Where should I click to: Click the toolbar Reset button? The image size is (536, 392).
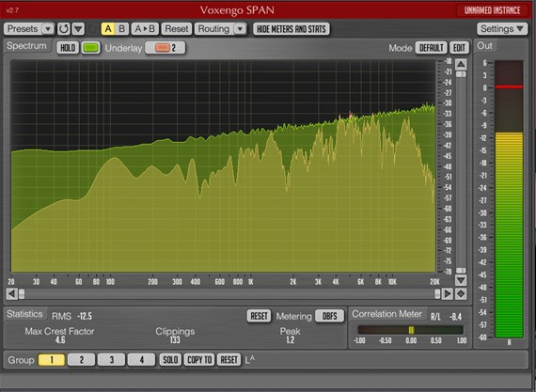coord(177,29)
